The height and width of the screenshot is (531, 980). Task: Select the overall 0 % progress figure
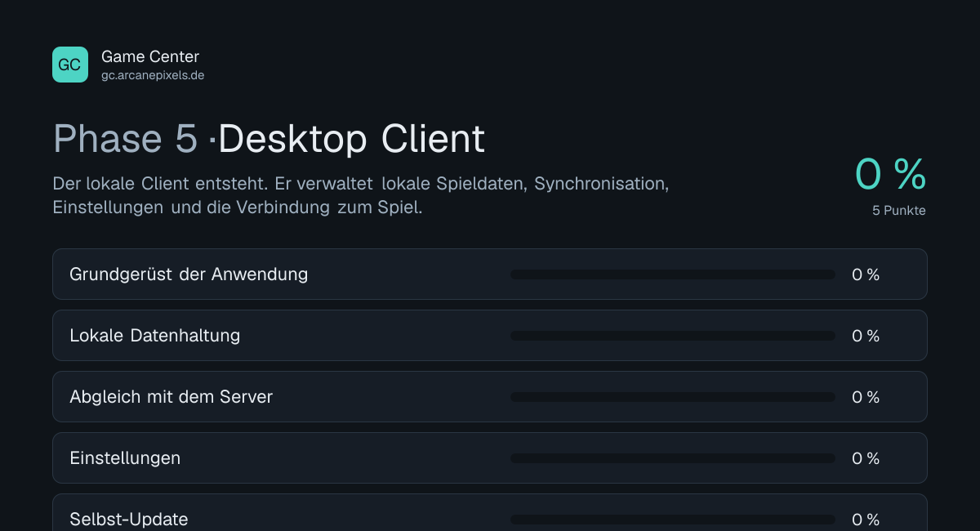pos(890,174)
